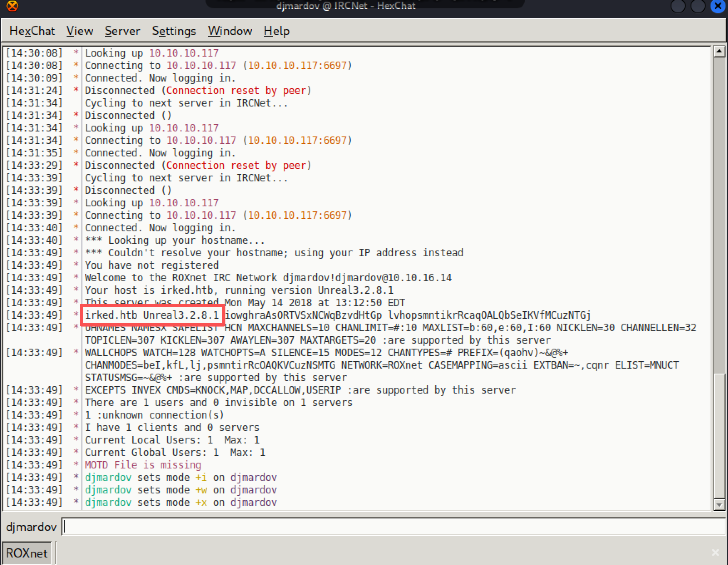
Task: Open the View menu
Action: [79, 31]
